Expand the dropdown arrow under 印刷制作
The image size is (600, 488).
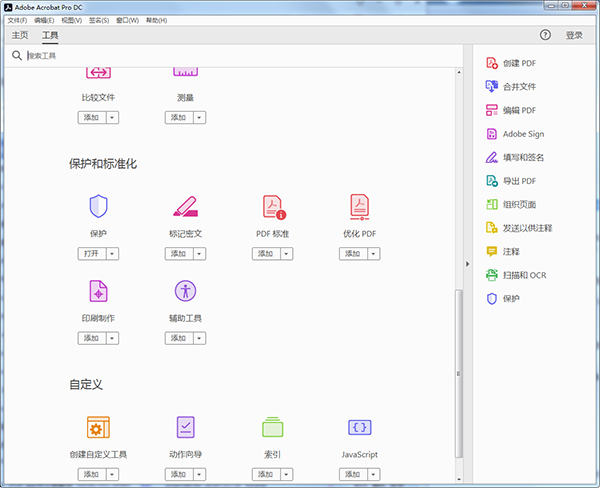pos(112,338)
